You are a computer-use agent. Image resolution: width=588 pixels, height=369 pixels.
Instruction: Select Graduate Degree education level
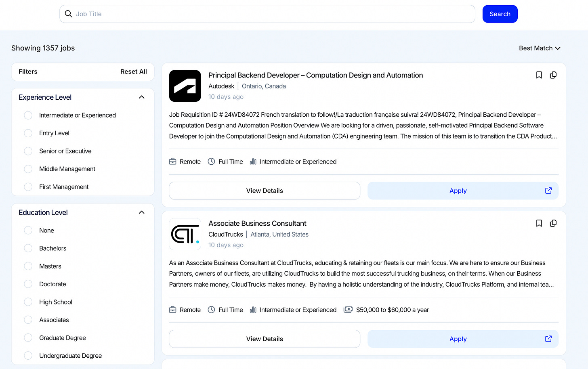point(28,338)
